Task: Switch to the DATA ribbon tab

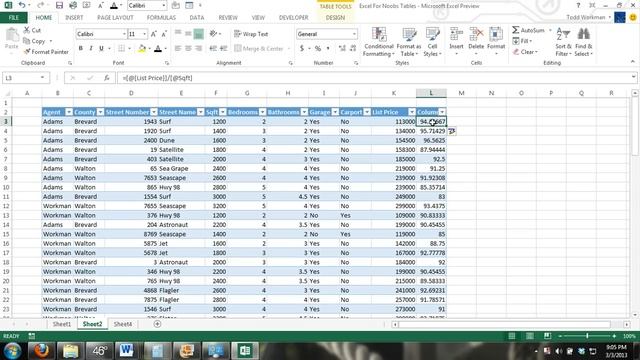Action: point(197,18)
